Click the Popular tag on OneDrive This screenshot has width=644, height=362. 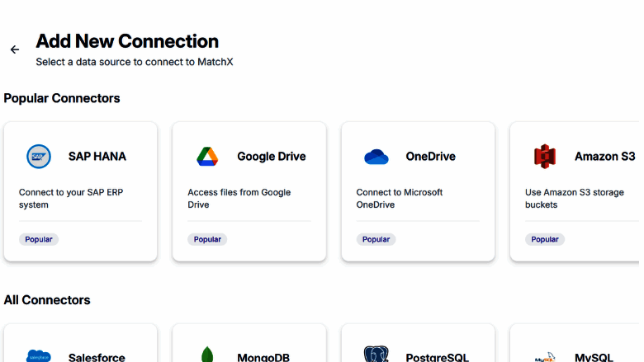tap(376, 239)
